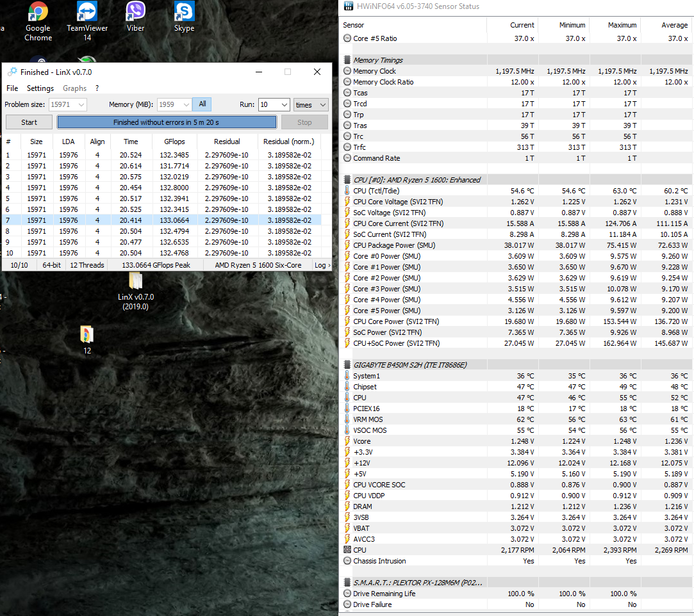Click Drive Remaining Life sensor icon
This screenshot has height=616, width=694.
tap(347, 594)
